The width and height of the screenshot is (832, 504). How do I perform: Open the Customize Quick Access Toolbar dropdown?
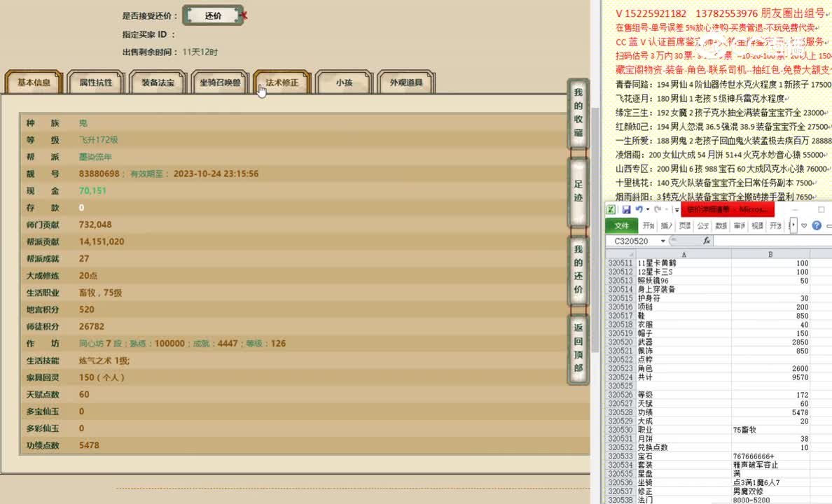tap(677, 210)
